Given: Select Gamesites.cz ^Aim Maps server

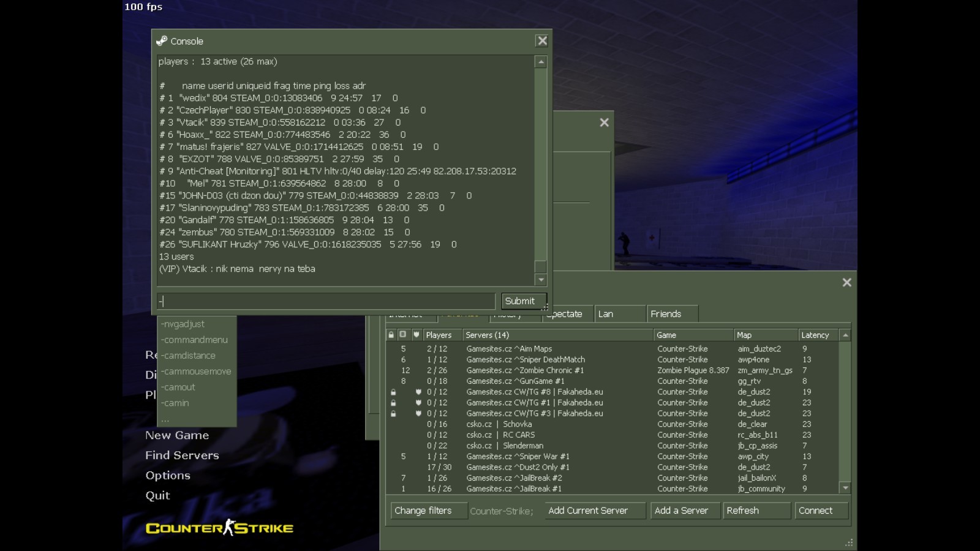Looking at the screenshot, I should tap(612, 349).
